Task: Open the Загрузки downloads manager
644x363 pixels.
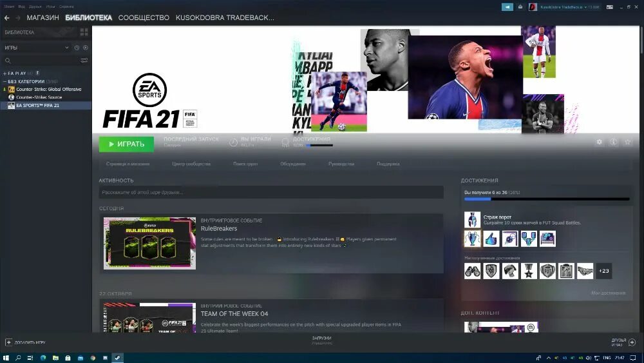Action: click(x=321, y=340)
